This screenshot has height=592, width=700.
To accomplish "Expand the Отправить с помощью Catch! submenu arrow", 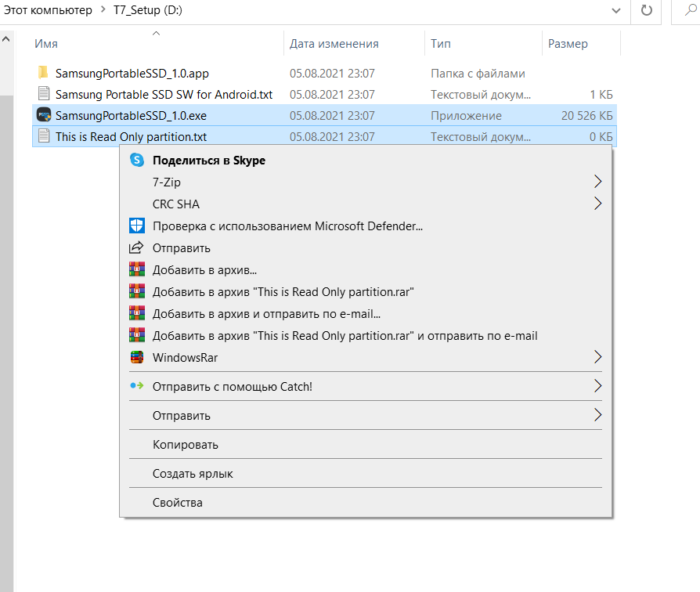I will (597, 386).
